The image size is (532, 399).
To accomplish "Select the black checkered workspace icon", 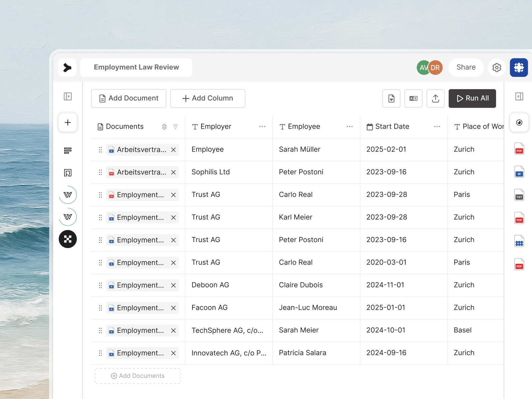I will [68, 239].
